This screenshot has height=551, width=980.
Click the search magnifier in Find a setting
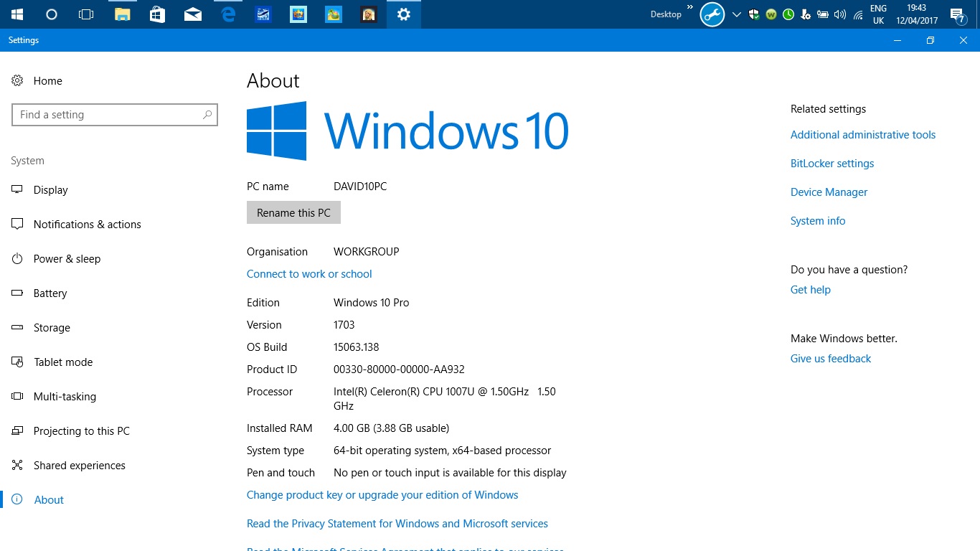click(207, 115)
